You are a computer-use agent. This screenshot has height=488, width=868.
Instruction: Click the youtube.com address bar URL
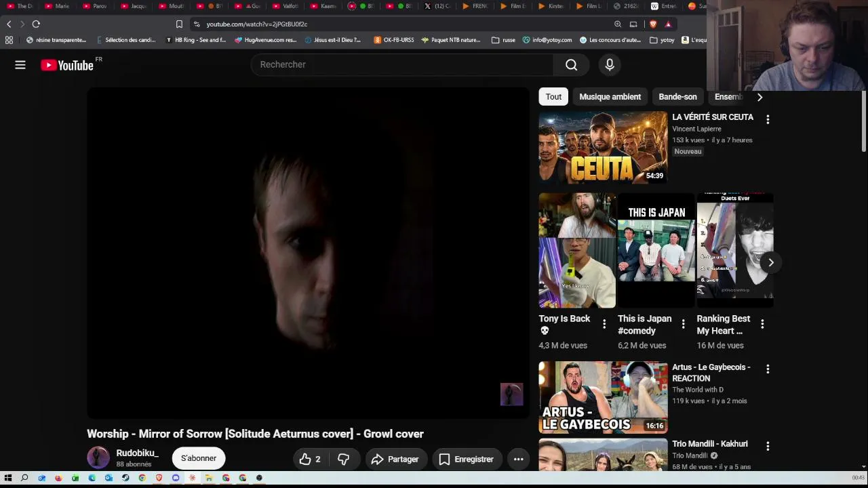(257, 24)
